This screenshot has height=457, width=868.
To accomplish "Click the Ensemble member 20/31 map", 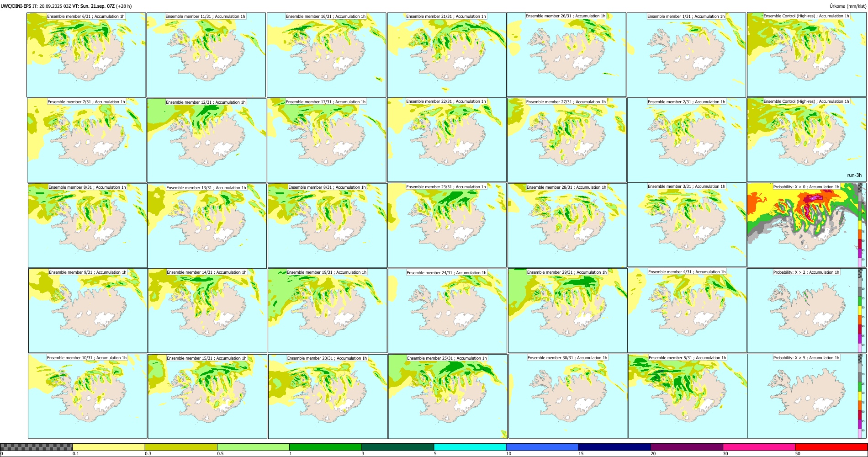I will point(328,396).
